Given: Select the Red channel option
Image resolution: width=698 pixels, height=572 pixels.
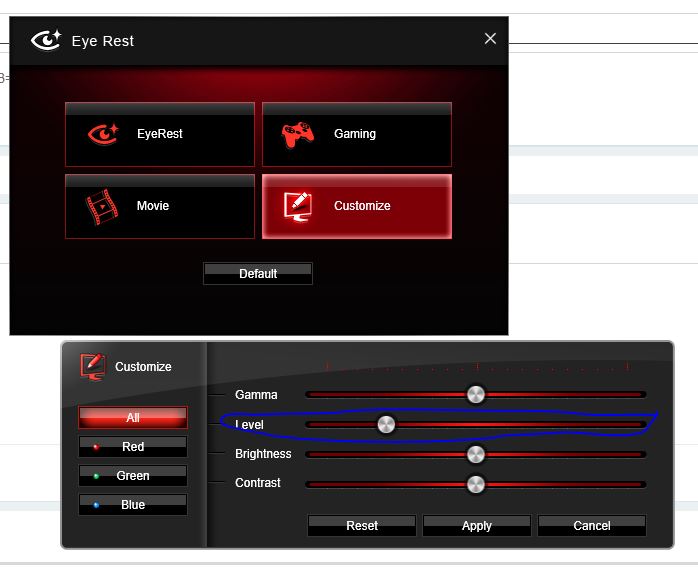Looking at the screenshot, I should click(x=133, y=446).
